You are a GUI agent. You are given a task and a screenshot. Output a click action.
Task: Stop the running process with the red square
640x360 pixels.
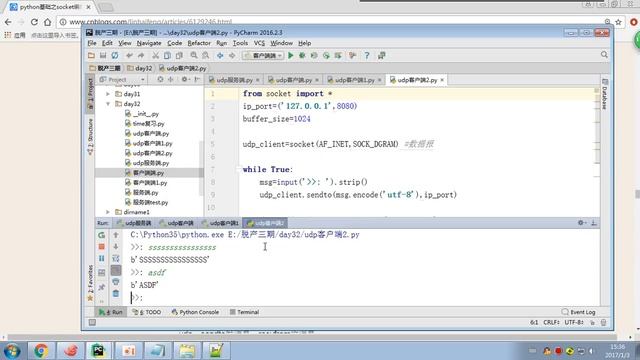pyautogui.click(x=102, y=247)
